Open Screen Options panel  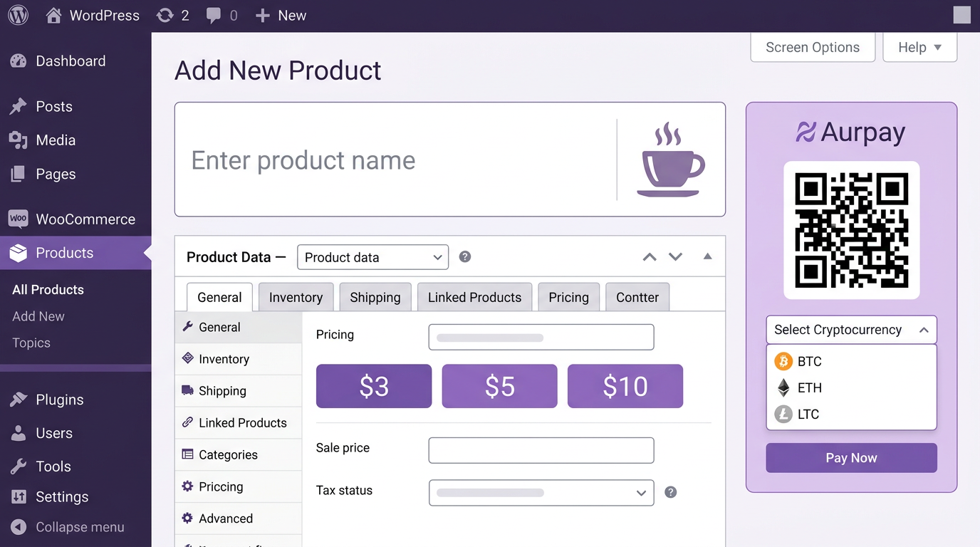point(812,47)
